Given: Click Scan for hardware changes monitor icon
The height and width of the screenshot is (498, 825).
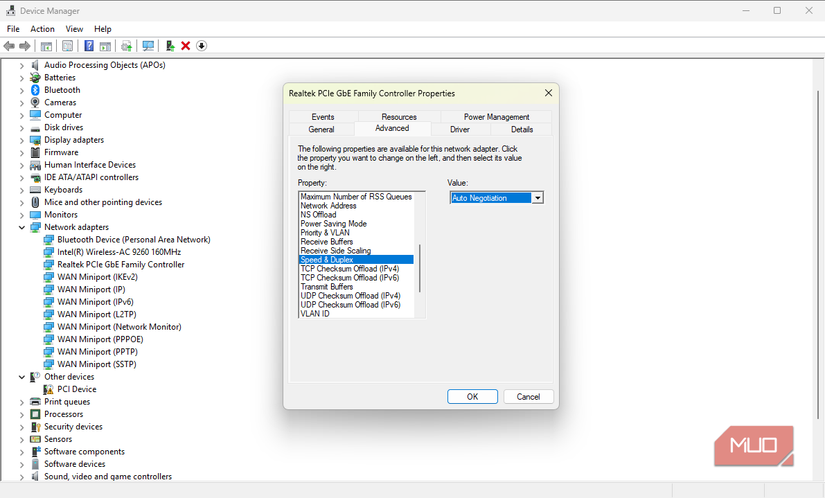Looking at the screenshot, I should coord(148,46).
